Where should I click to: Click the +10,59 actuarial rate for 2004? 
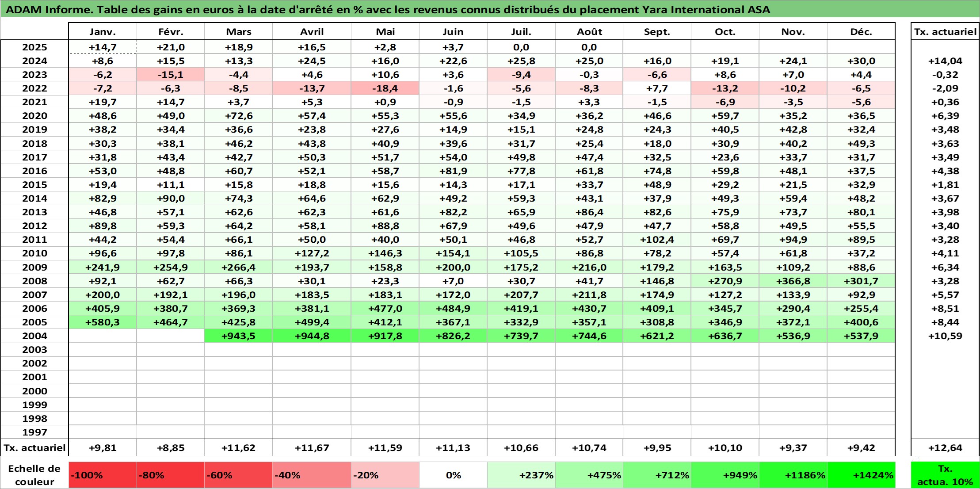pos(945,336)
